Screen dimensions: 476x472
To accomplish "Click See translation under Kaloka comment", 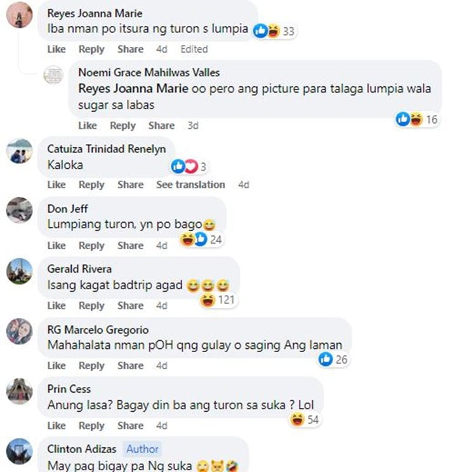I will [x=190, y=185].
